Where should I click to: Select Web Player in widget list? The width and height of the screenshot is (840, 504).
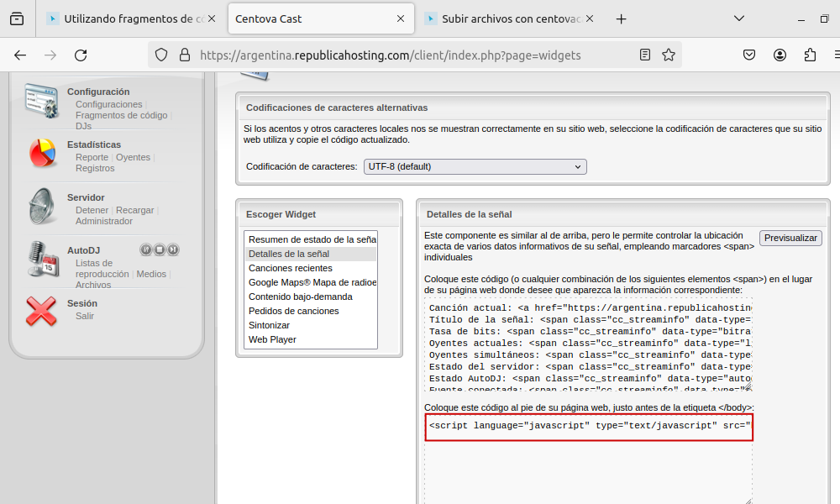point(272,339)
